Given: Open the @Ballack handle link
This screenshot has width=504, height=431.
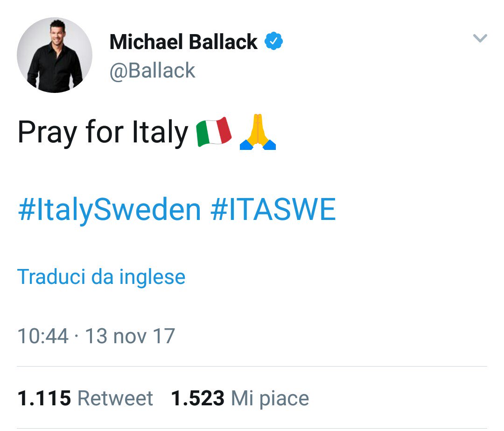Looking at the screenshot, I should pos(152,71).
